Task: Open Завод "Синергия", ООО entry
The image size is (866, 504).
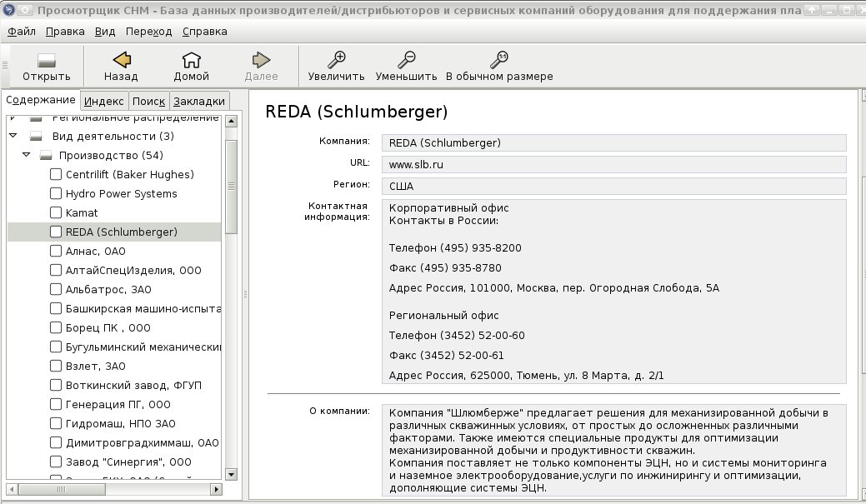Action: coord(128,462)
